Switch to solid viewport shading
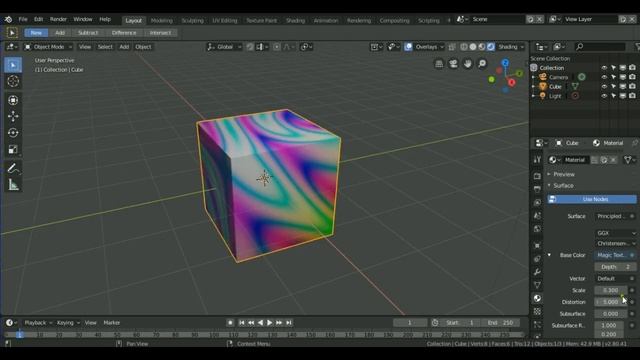 (x=473, y=47)
